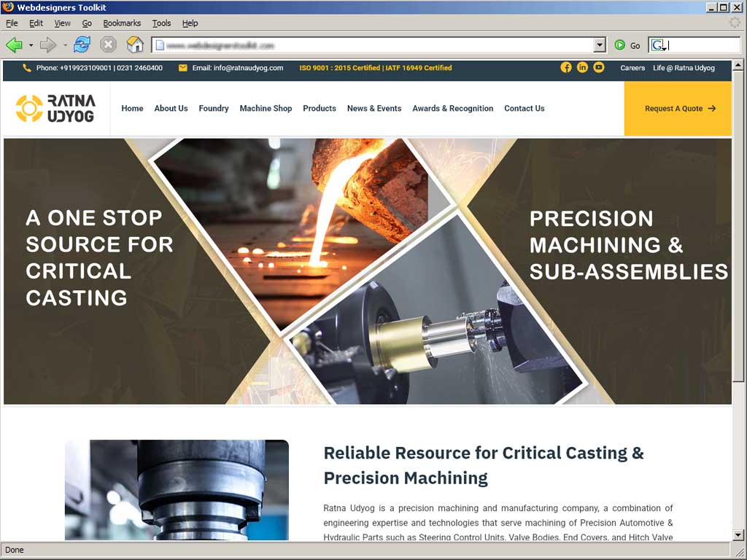Viewport: 747px width, 560px height.
Task: Maximize the Webdesigners Toolkit window
Action: pos(724,7)
